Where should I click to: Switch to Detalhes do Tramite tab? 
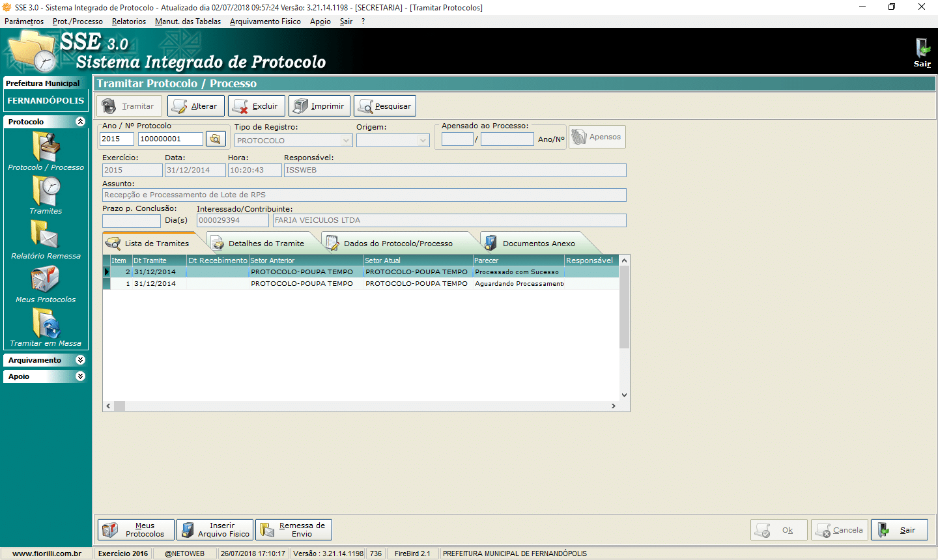tap(266, 244)
